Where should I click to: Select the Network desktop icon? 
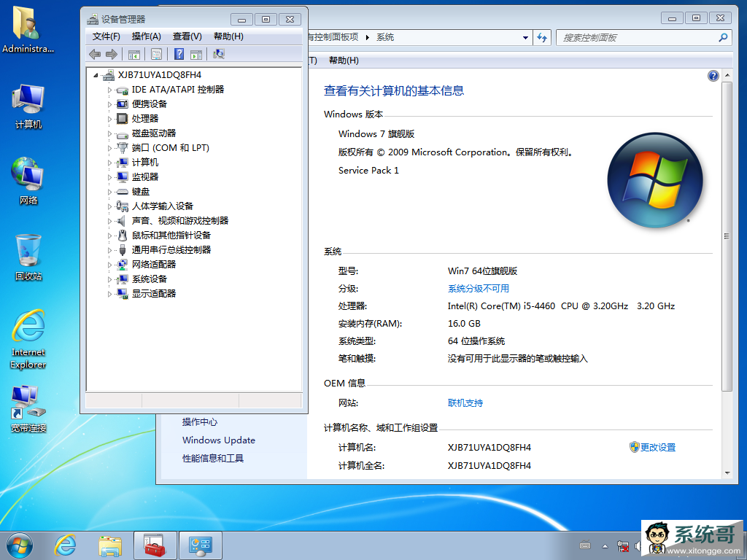click(28, 181)
